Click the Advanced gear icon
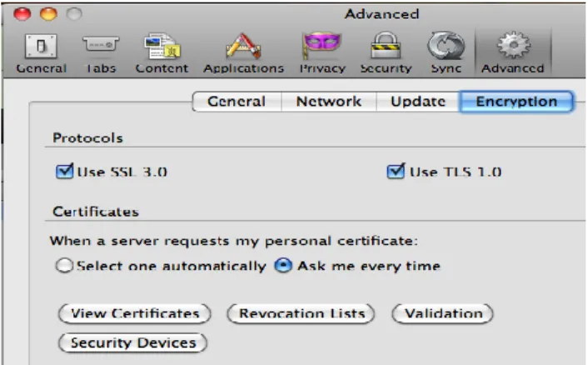Image resolution: width=588 pixels, height=365 pixels. [x=513, y=45]
